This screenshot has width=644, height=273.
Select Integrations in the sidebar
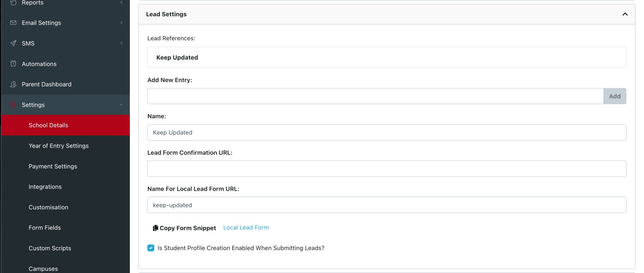click(x=45, y=186)
